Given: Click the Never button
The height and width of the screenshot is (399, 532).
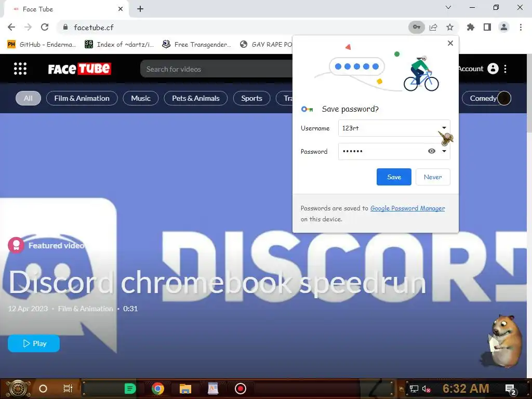Looking at the screenshot, I should [433, 177].
